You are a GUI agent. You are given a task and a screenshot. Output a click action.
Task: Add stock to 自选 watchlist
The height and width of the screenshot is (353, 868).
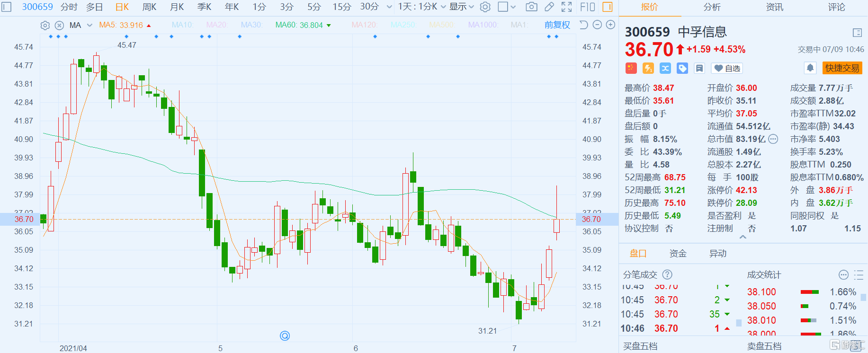(x=727, y=68)
